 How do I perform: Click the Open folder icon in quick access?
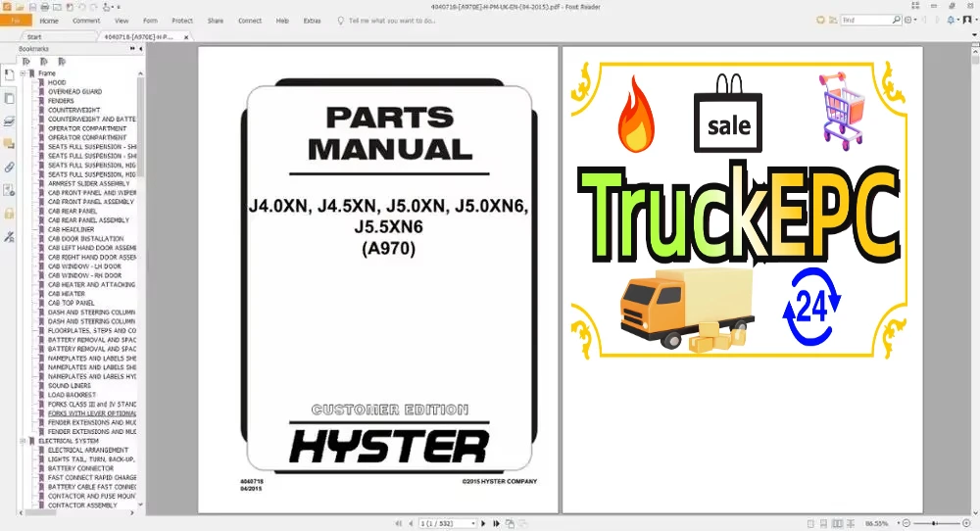20,7
